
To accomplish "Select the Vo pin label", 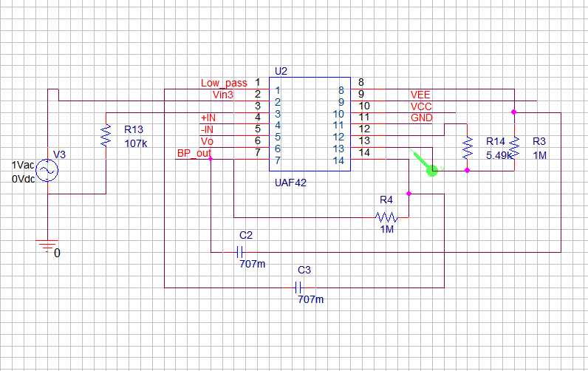I will click(x=207, y=141).
